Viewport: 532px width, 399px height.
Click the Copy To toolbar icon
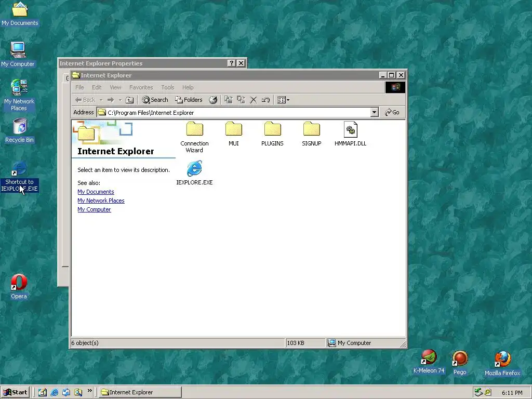point(241,100)
